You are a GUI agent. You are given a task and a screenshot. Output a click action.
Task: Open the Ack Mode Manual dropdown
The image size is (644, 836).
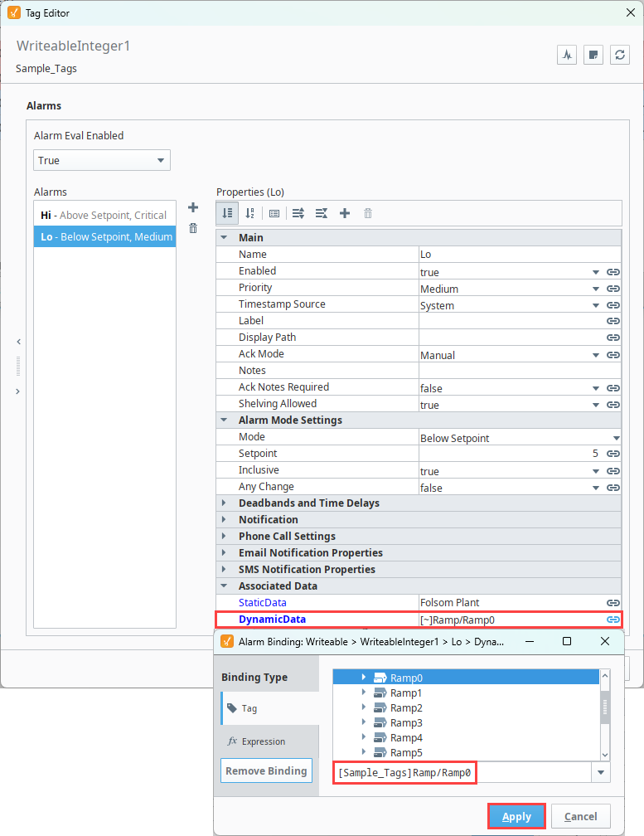596,355
